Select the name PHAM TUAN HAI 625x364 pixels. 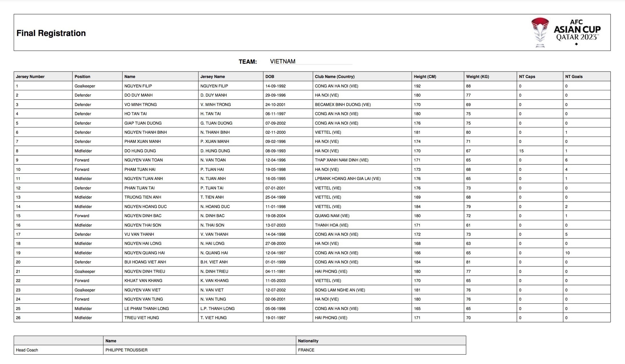[x=140, y=169]
